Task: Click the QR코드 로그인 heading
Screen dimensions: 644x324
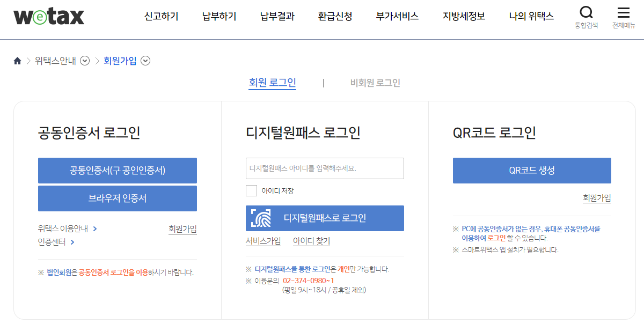Action: [494, 132]
